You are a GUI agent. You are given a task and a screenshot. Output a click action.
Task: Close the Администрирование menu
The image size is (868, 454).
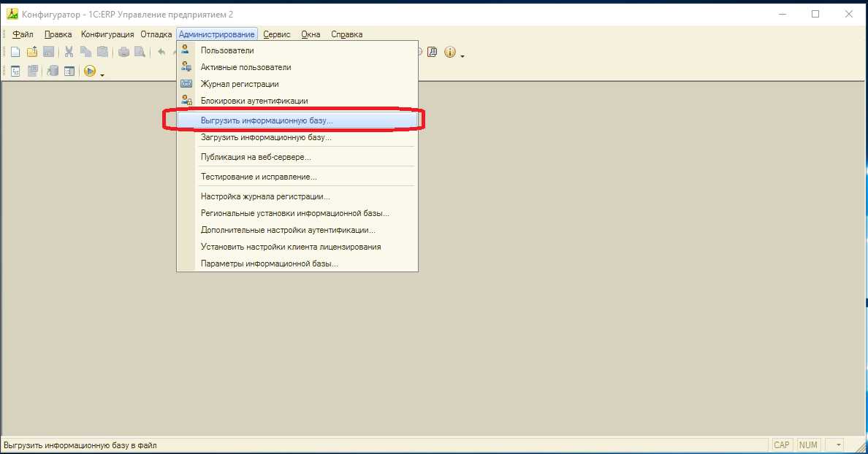click(x=217, y=34)
